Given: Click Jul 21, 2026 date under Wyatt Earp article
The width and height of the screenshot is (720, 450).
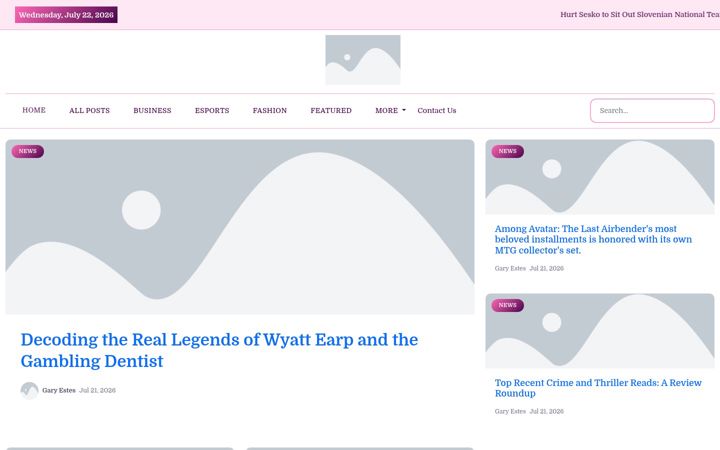Looking at the screenshot, I should tap(97, 390).
